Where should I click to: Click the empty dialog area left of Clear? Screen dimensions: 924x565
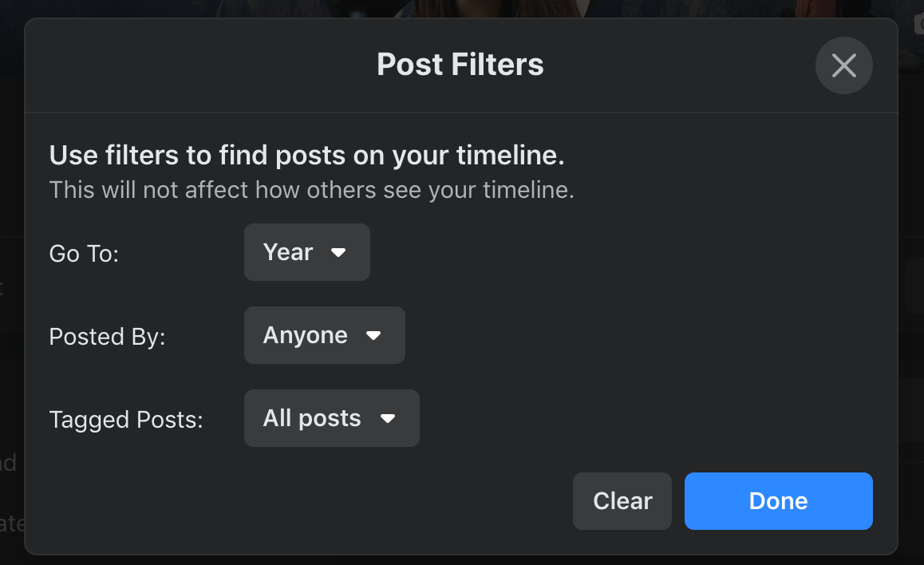(303, 501)
